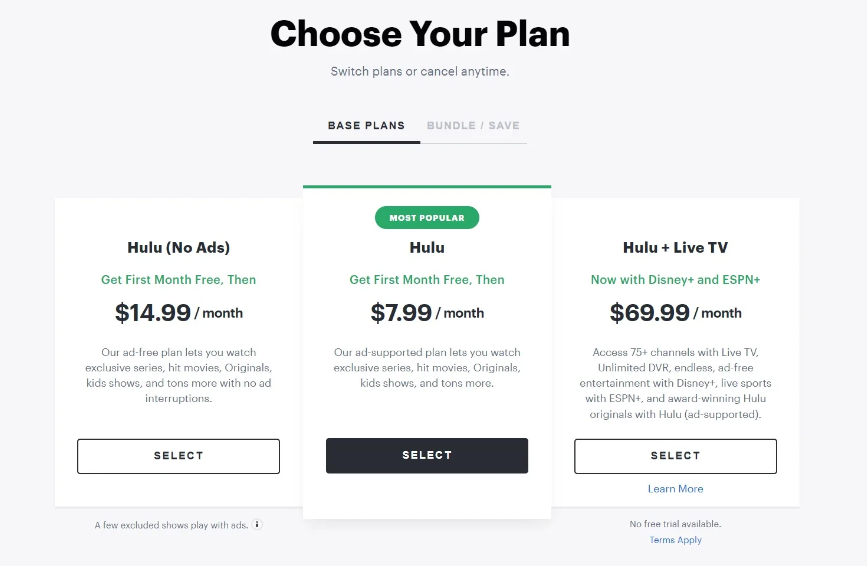Select the Hulu + Live TV plan button
867x566 pixels.
click(675, 456)
